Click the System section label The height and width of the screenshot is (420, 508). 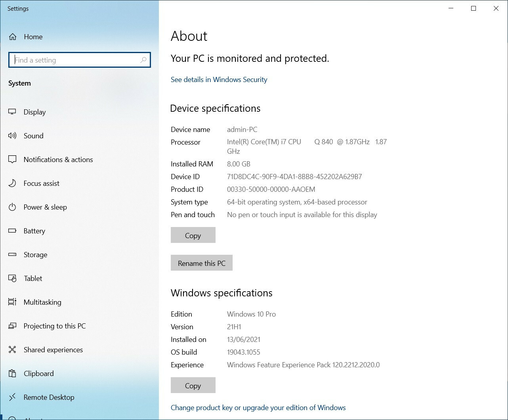click(19, 83)
